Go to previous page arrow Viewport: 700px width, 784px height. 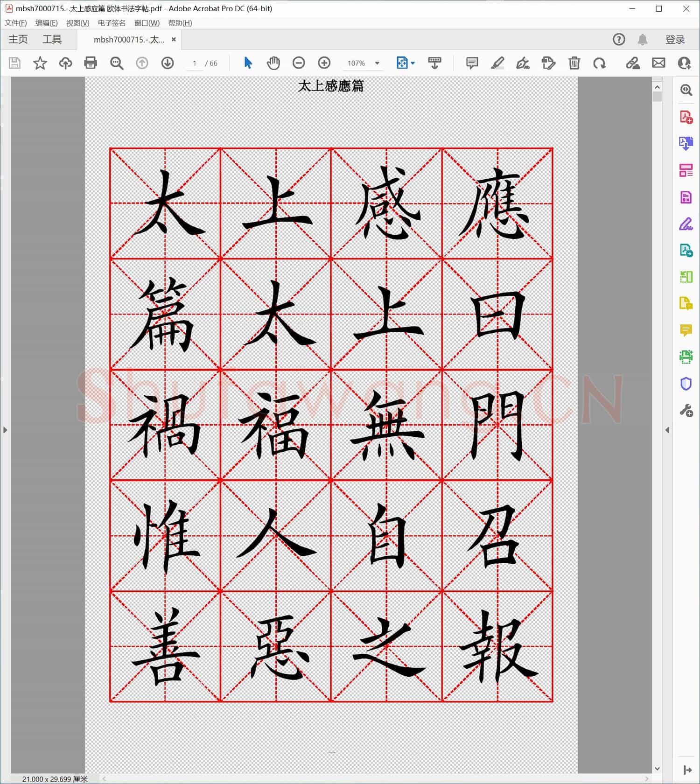click(142, 63)
